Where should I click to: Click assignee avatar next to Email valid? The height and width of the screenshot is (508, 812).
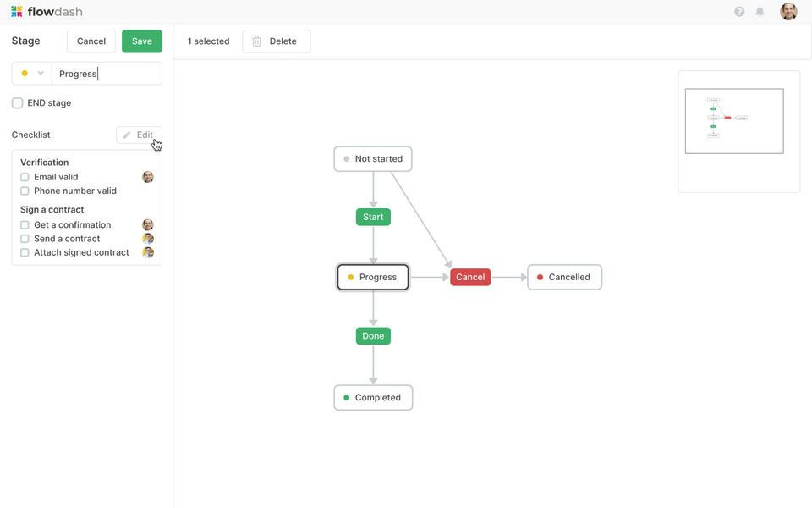[x=148, y=177]
